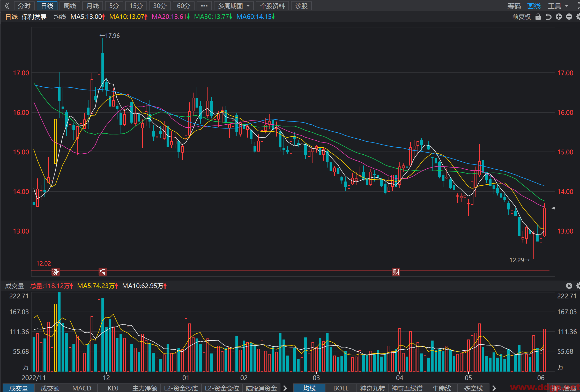Click the 12.29 low price annotation
580x392 pixels.
[x=519, y=260]
